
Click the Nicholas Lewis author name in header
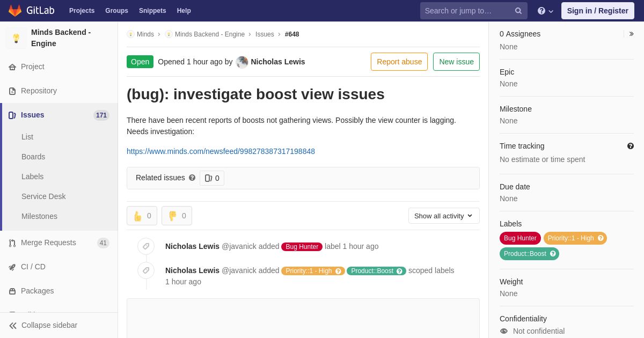(x=278, y=62)
